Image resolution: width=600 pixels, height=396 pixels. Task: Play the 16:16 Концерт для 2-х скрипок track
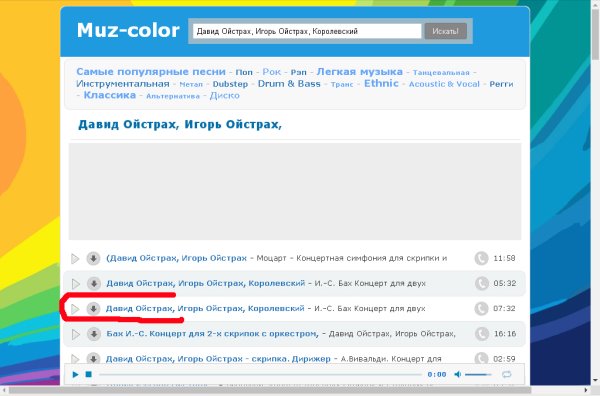pos(75,334)
